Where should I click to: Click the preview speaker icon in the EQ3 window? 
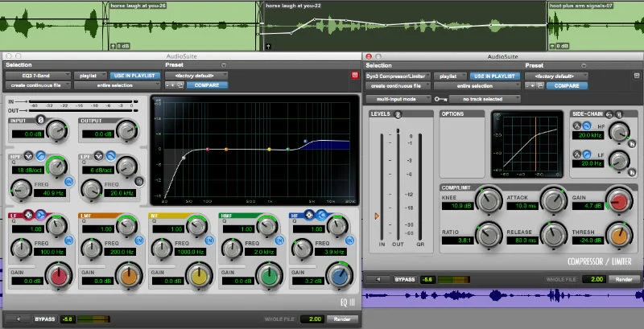pos(17,319)
